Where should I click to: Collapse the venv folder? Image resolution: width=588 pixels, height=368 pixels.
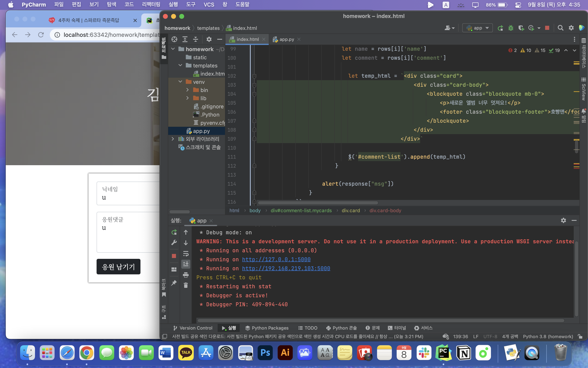(x=180, y=82)
